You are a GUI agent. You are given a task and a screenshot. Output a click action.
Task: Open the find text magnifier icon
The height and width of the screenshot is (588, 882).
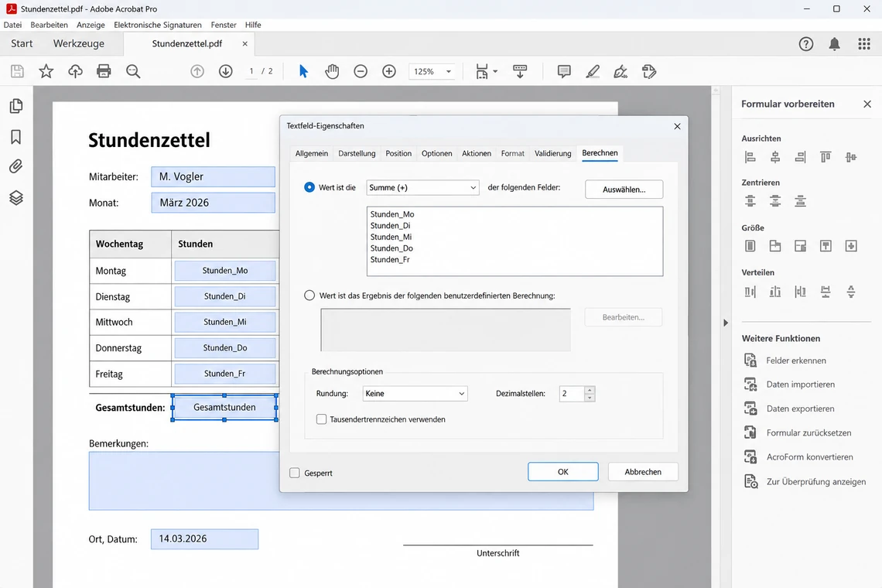(x=133, y=71)
